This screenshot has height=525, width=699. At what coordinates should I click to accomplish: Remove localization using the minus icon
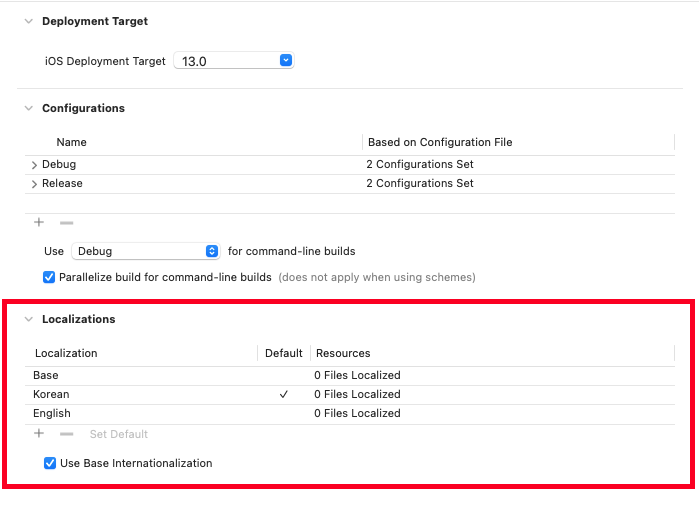pos(66,434)
